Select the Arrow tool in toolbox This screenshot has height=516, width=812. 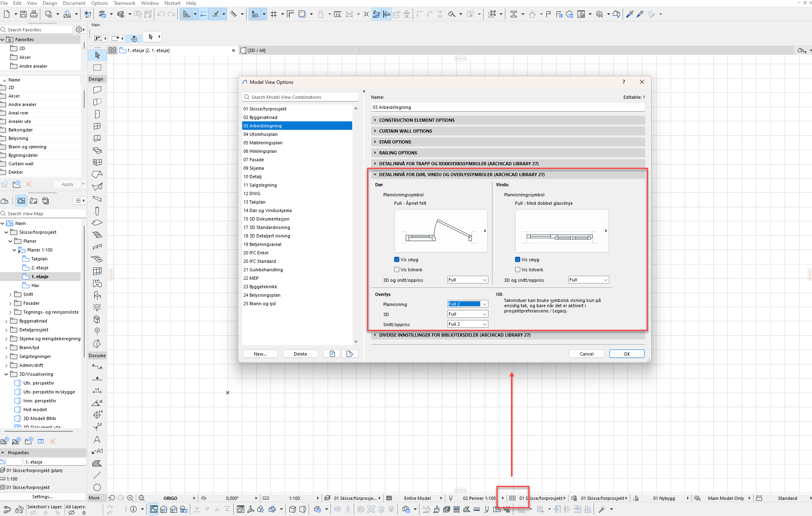97,55
